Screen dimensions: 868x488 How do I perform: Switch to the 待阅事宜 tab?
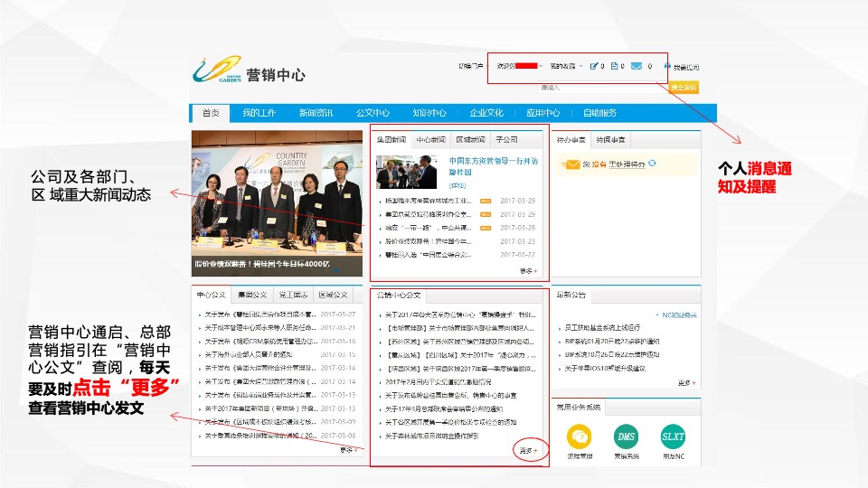pos(610,140)
